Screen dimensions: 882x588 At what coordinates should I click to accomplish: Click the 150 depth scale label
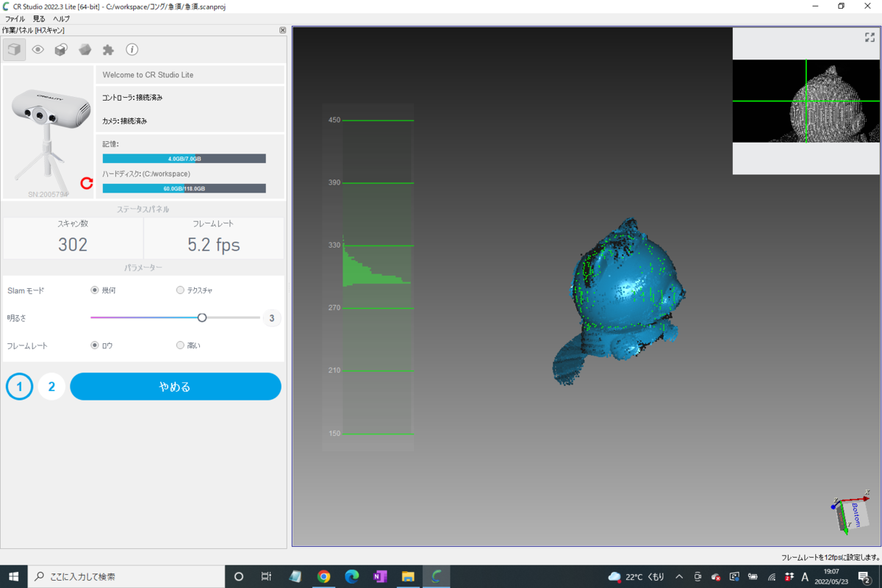coord(334,434)
